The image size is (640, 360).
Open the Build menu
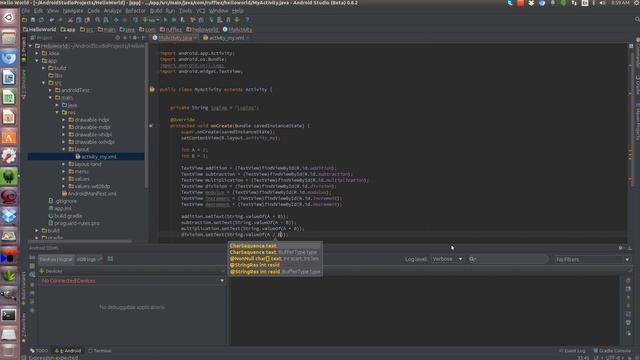[x=156, y=11]
